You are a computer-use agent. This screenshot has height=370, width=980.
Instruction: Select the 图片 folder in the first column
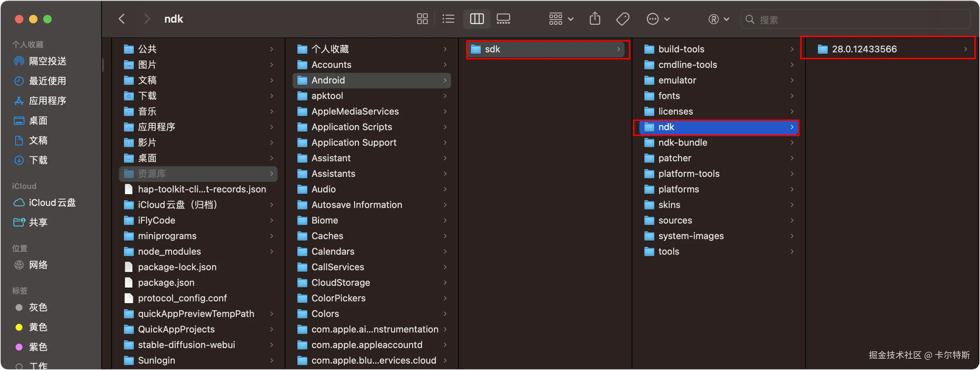(x=198, y=65)
